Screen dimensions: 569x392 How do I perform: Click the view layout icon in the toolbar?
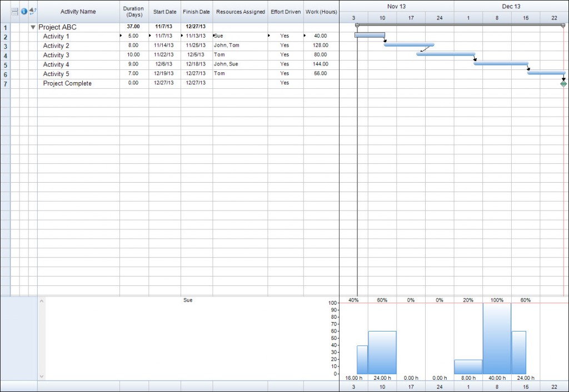[14, 11]
